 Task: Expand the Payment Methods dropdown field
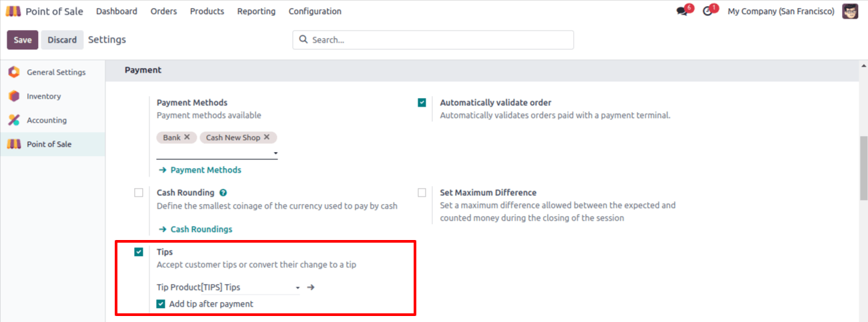point(217,153)
